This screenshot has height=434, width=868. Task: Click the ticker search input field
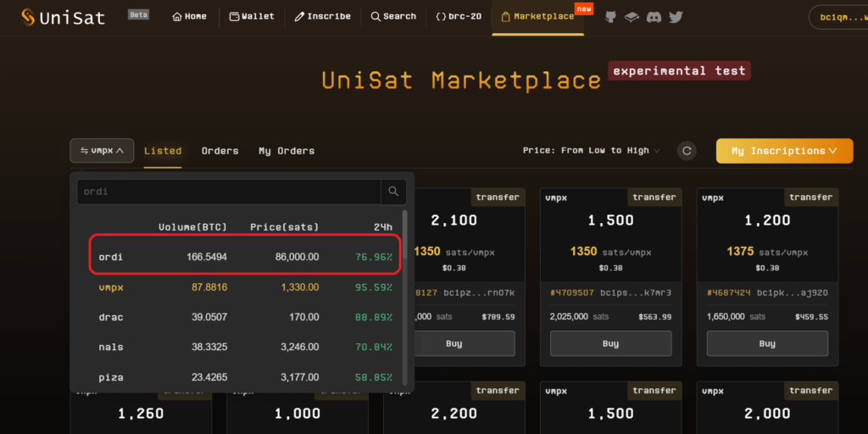[x=229, y=192]
